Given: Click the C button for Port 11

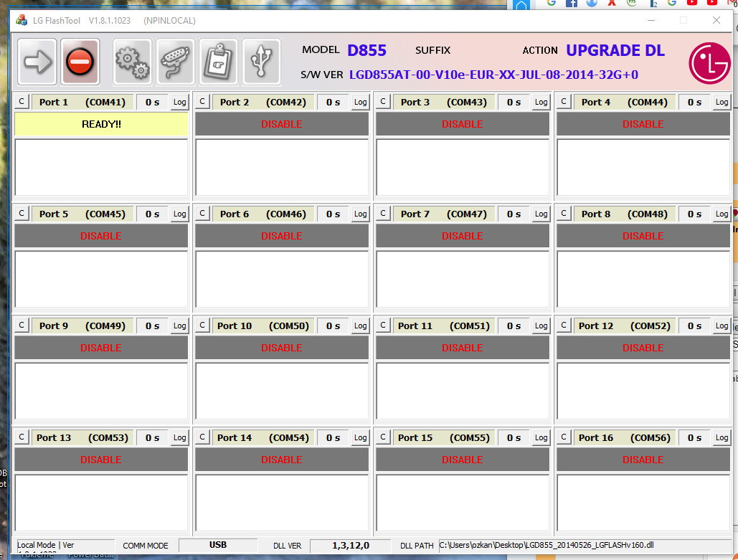Looking at the screenshot, I should [383, 326].
